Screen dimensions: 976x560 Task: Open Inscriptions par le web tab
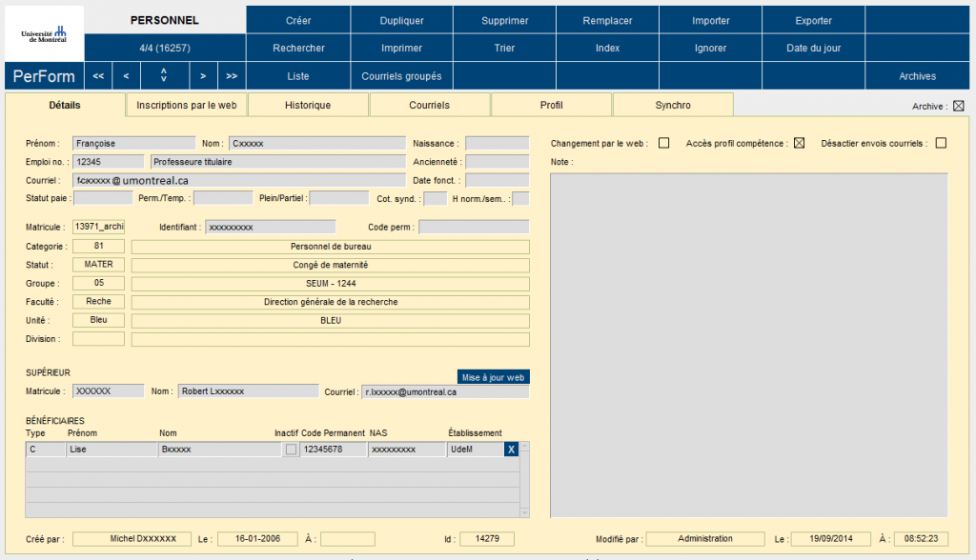pyautogui.click(x=187, y=105)
